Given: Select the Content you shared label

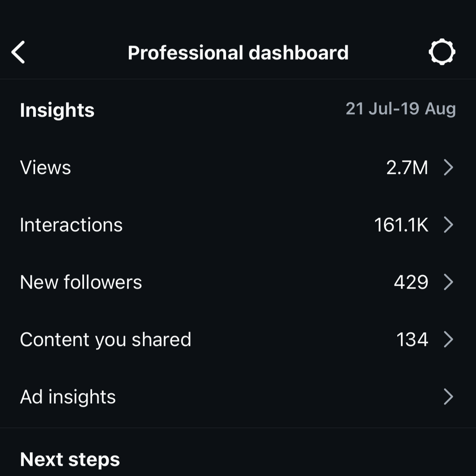Looking at the screenshot, I should (x=106, y=340).
